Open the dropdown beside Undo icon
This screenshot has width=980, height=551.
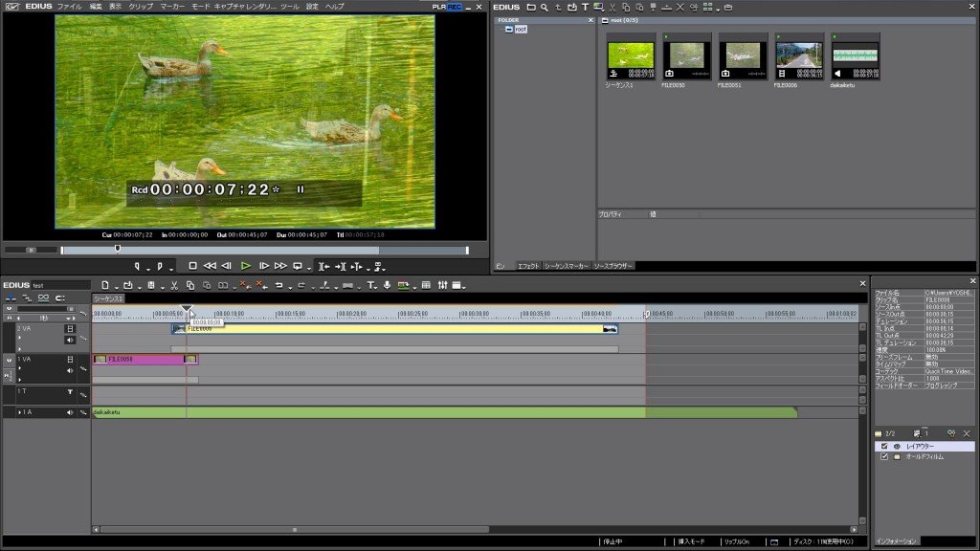[x=290, y=287]
